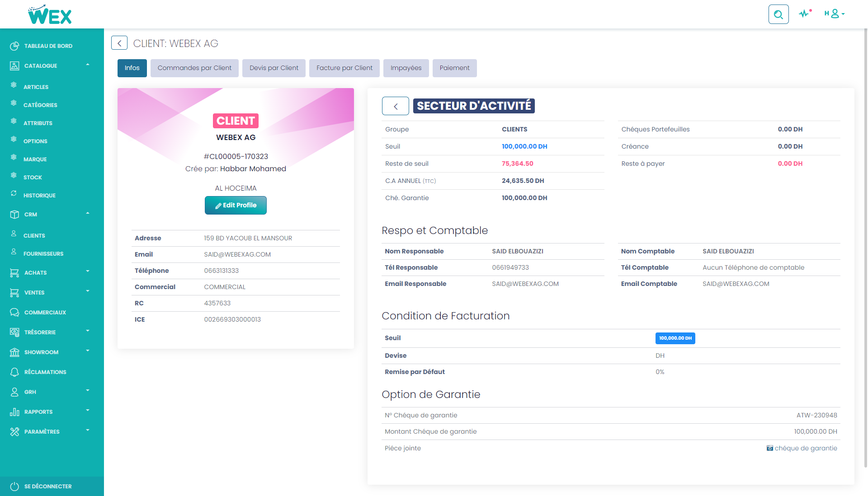868x496 pixels.
Task: Click the Stock gear icon
Action: point(14,175)
